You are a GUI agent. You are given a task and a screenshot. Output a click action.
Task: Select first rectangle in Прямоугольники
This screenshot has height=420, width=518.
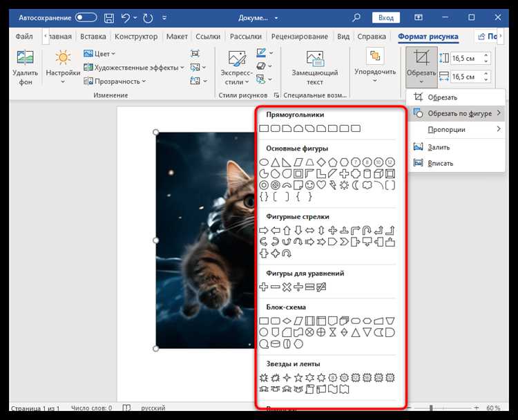click(x=264, y=128)
